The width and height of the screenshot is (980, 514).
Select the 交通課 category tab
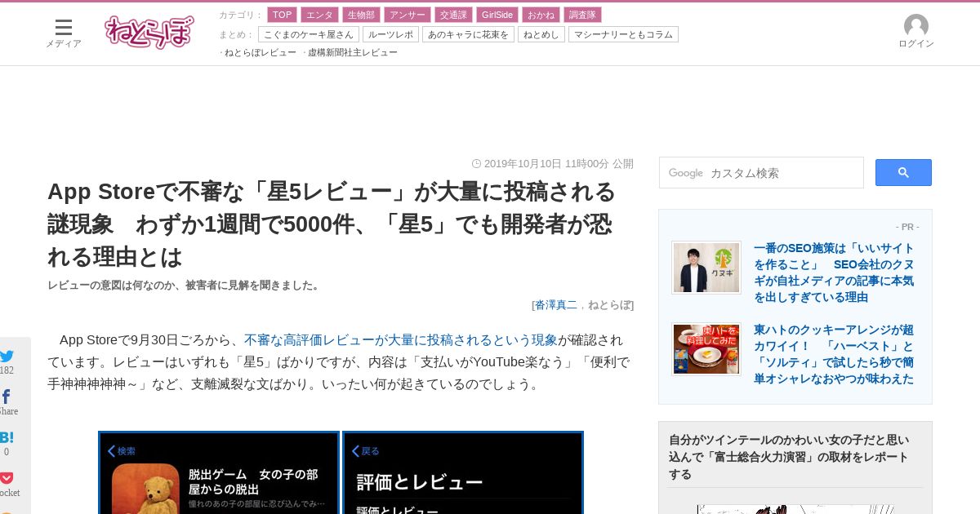pos(452,15)
